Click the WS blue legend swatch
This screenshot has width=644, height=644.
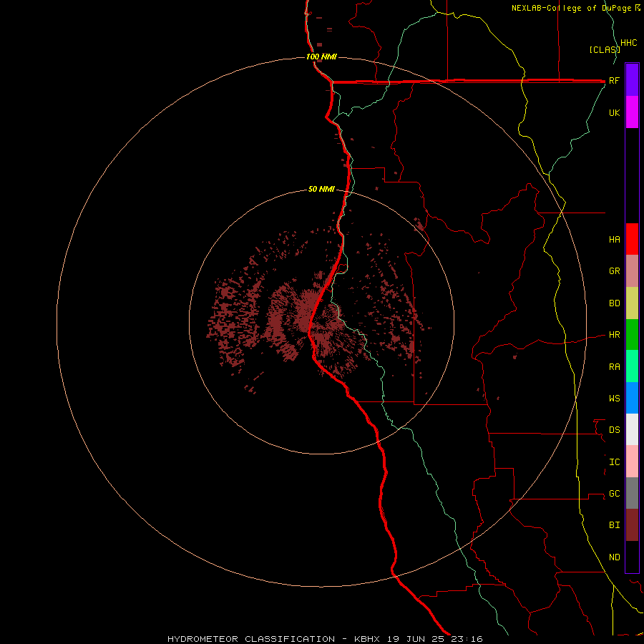click(632, 398)
